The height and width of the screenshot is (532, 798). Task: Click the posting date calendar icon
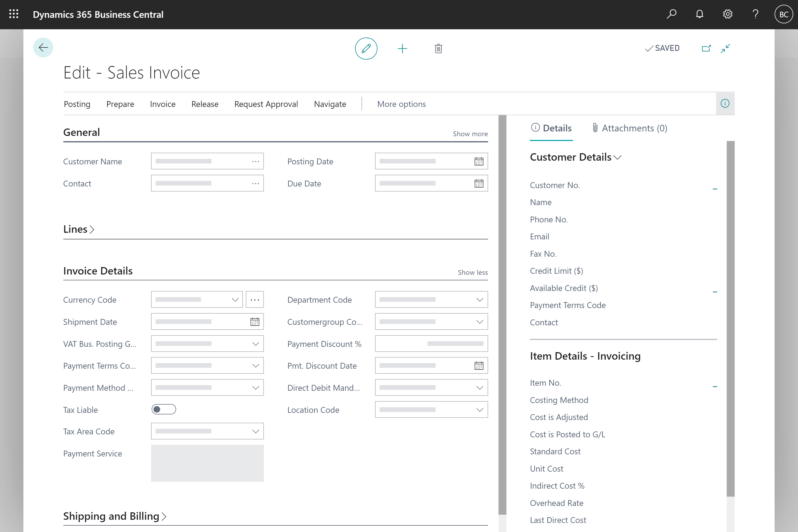click(478, 161)
